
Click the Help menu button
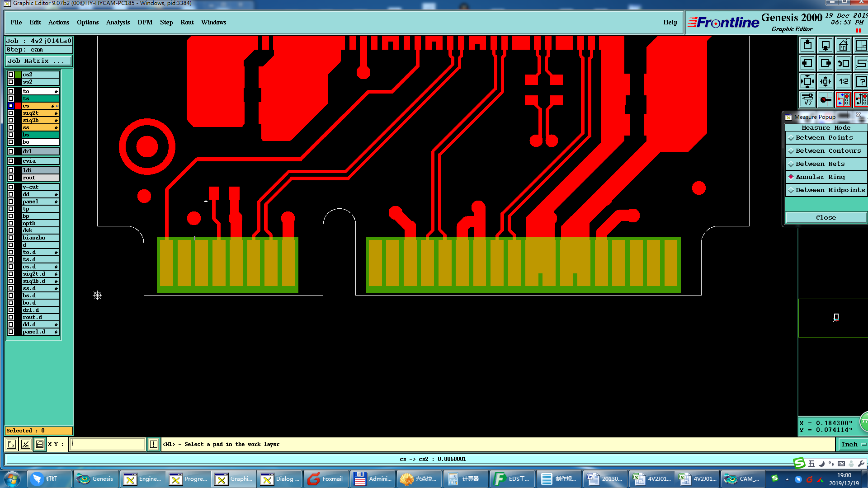pos(670,23)
